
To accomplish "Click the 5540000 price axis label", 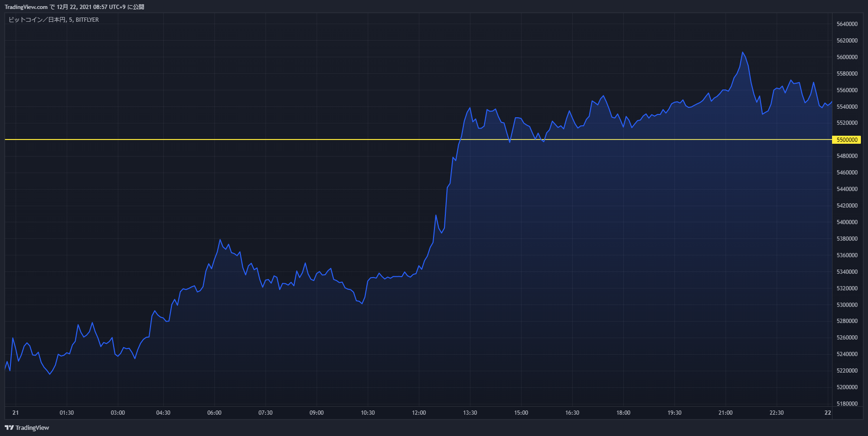I will click(x=847, y=107).
